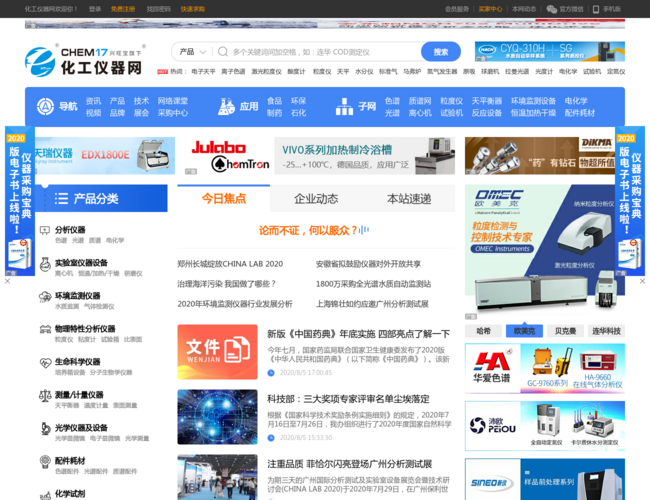Click the 导航 compass icon
The height and width of the screenshot is (500, 650).
point(45,107)
